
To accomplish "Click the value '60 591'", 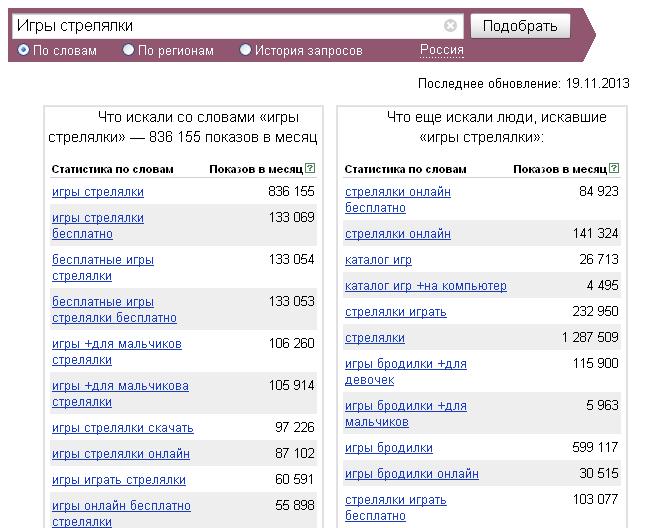I will click(x=295, y=479).
